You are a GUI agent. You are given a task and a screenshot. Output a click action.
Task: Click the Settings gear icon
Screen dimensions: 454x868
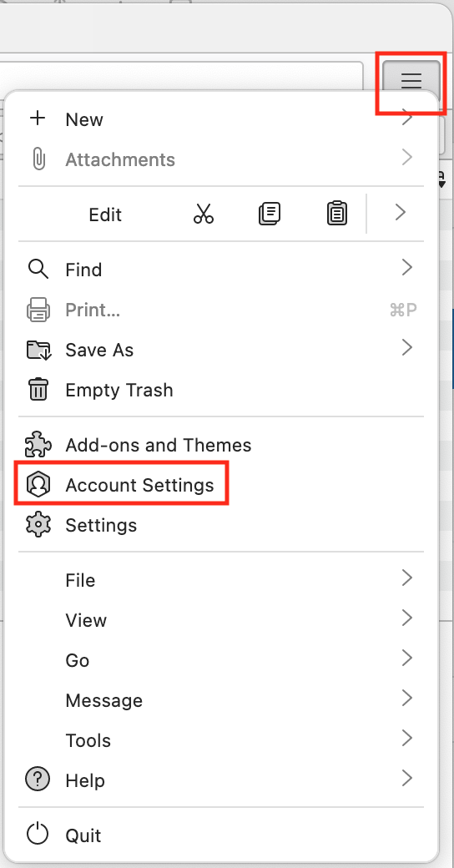tap(38, 525)
